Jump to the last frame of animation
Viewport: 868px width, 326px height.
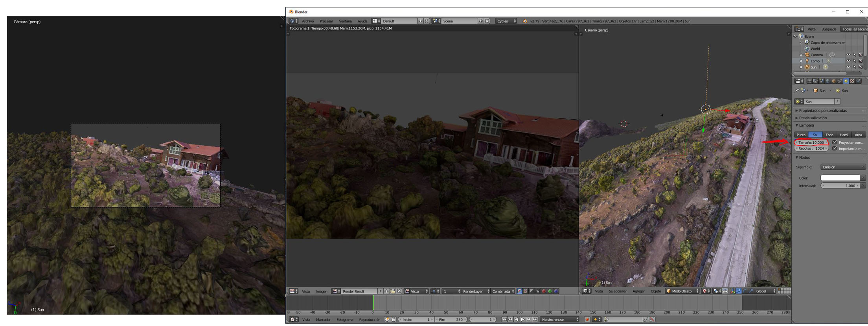(535, 319)
